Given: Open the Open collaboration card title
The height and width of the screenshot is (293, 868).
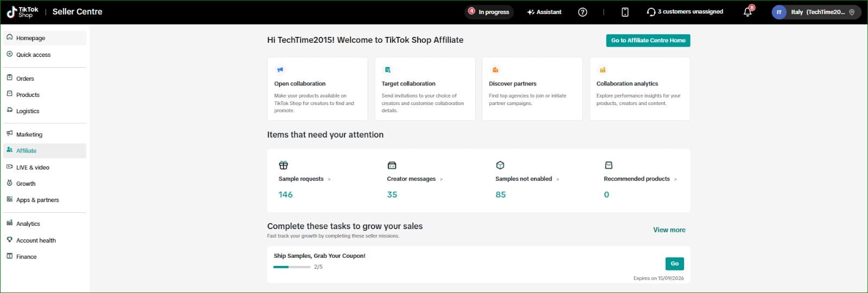Looking at the screenshot, I should pos(299,84).
